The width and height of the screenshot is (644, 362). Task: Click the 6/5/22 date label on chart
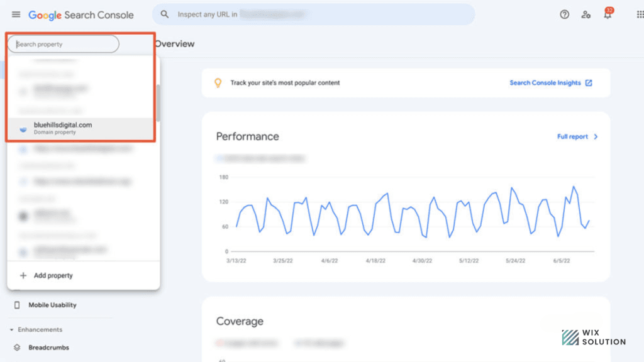click(x=562, y=261)
